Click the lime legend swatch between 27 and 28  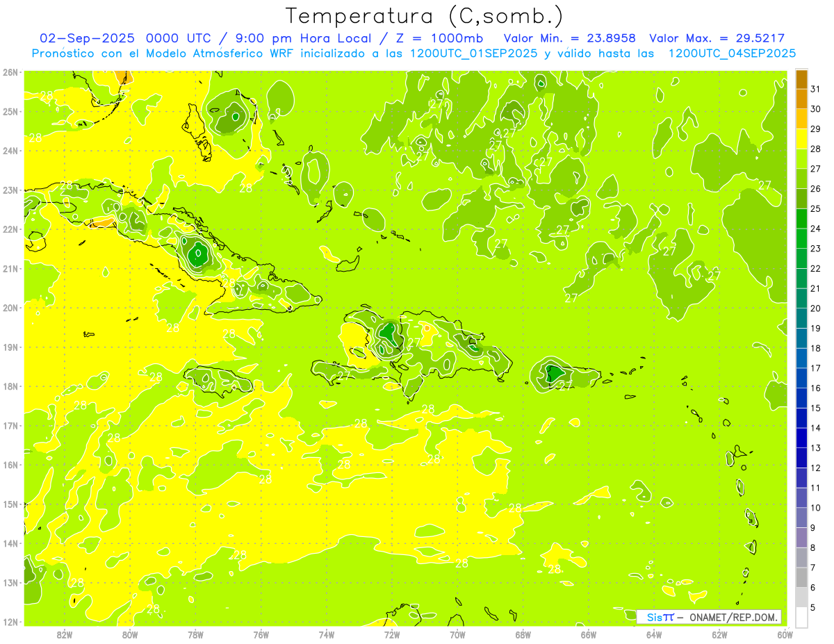[801, 159]
